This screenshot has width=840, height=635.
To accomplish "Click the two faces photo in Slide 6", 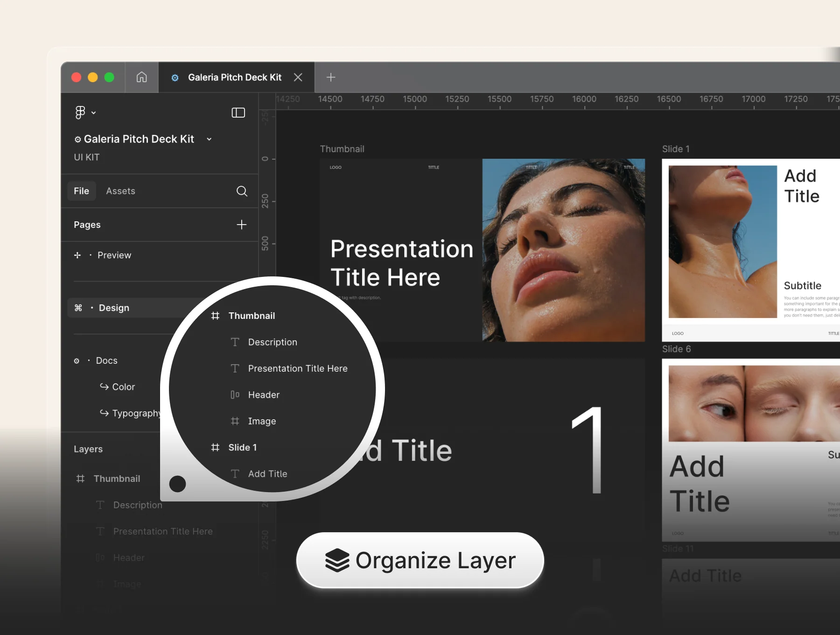I will [x=754, y=404].
